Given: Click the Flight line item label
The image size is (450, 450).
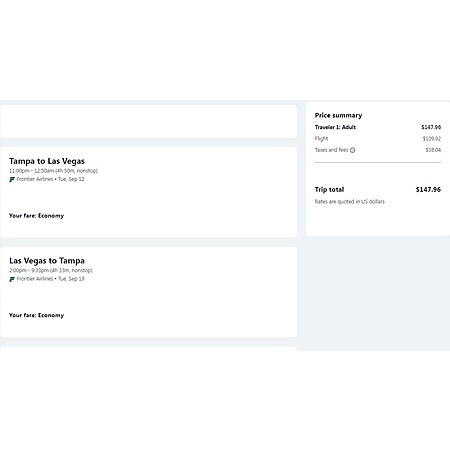Looking at the screenshot, I should (x=321, y=138).
